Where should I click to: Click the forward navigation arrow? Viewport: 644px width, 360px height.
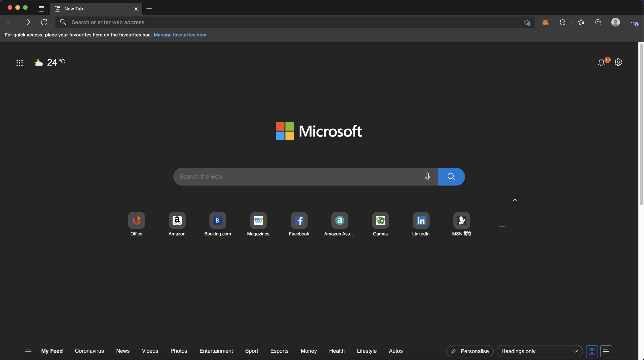tap(27, 22)
